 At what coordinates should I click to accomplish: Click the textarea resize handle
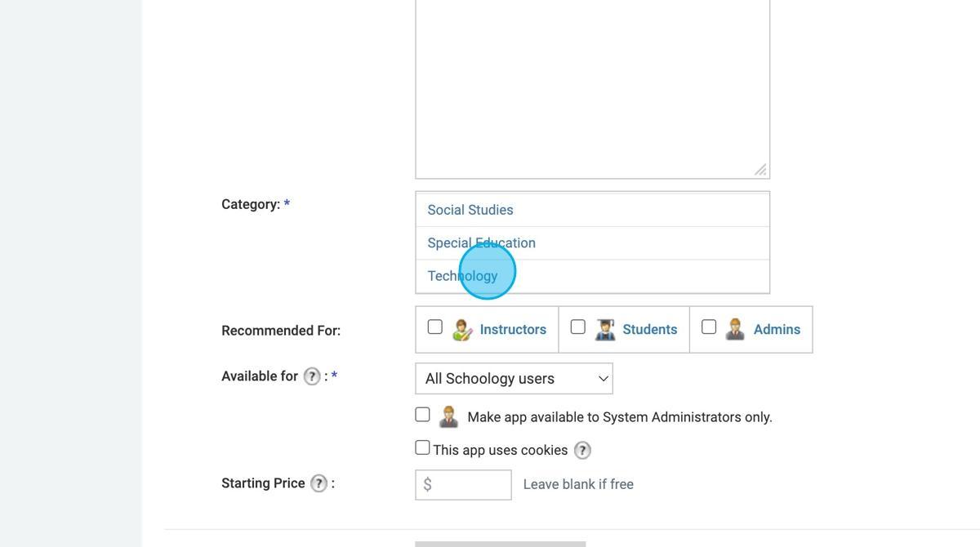click(x=761, y=170)
